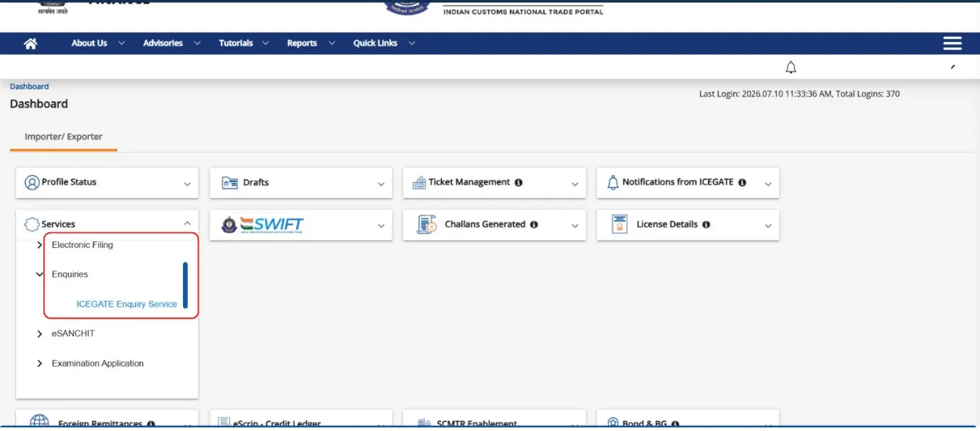Expand the License Details chevron
The width and height of the screenshot is (980, 431).
(768, 226)
